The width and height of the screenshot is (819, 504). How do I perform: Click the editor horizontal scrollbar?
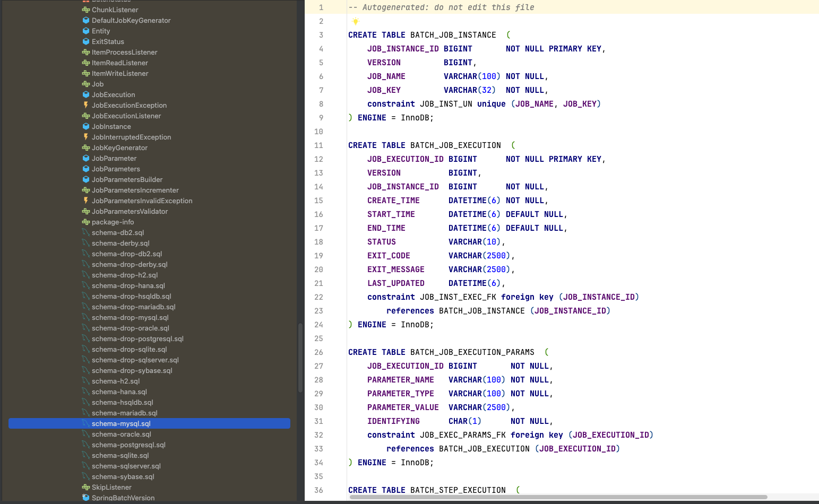click(x=558, y=497)
